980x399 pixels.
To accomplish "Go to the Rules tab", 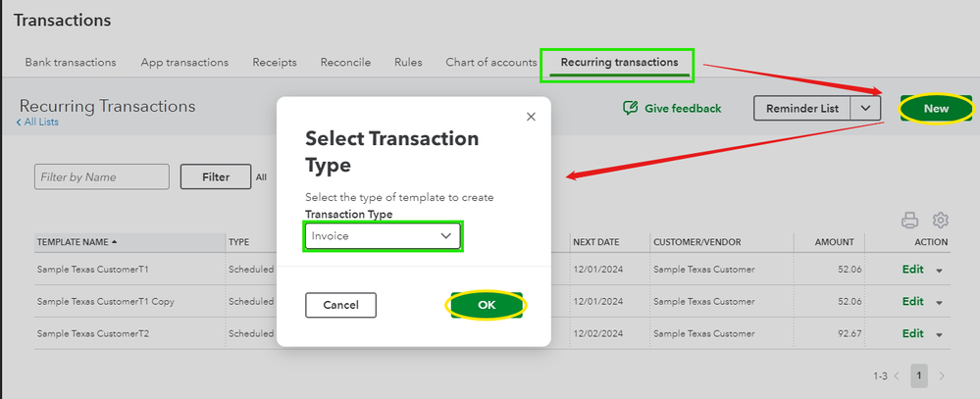I will tap(408, 63).
